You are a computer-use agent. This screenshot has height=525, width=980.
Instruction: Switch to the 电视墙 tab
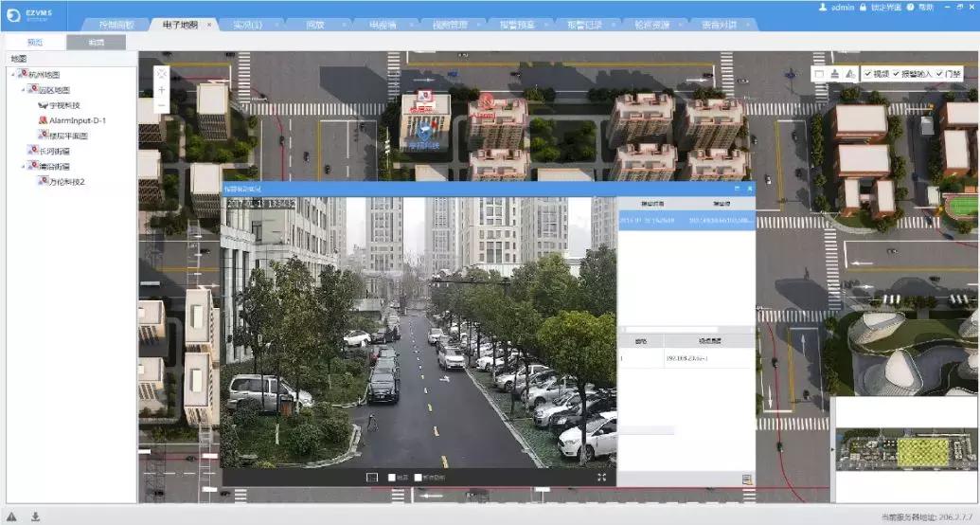(x=383, y=25)
